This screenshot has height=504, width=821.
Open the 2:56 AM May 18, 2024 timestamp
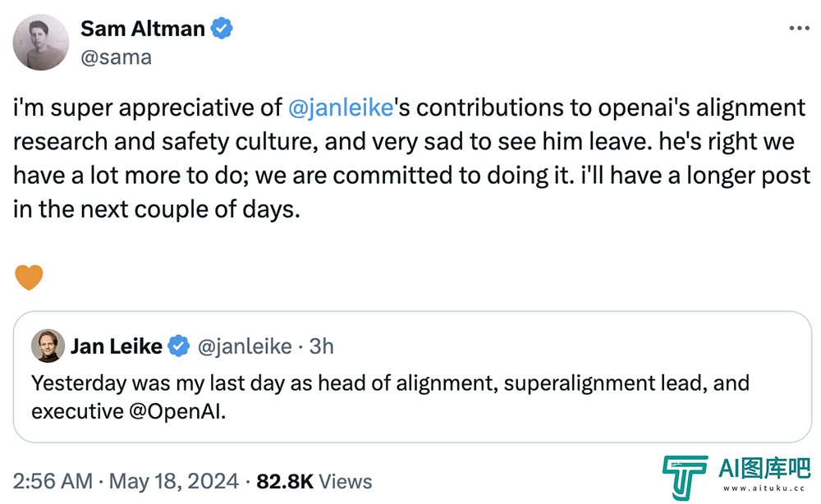126,481
